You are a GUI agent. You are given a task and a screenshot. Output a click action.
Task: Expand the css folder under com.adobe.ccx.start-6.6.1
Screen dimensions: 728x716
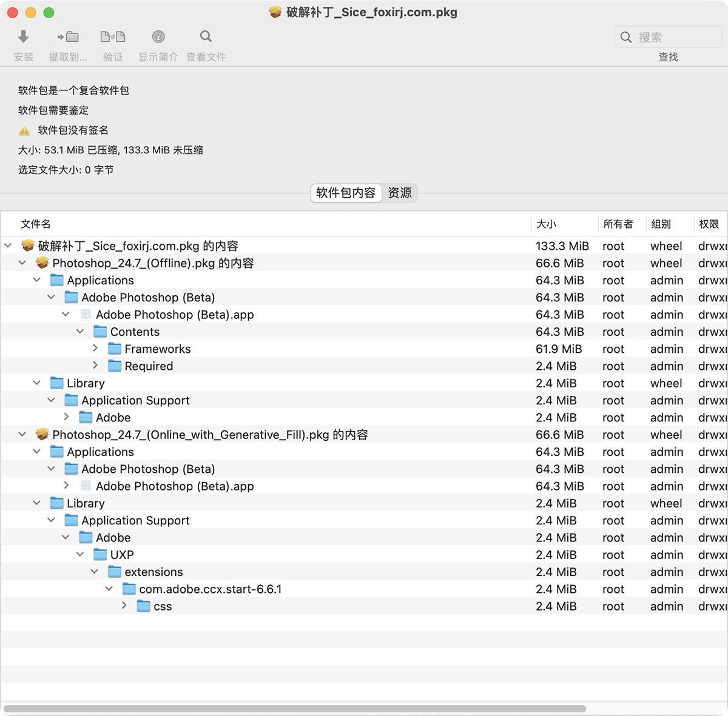(124, 606)
